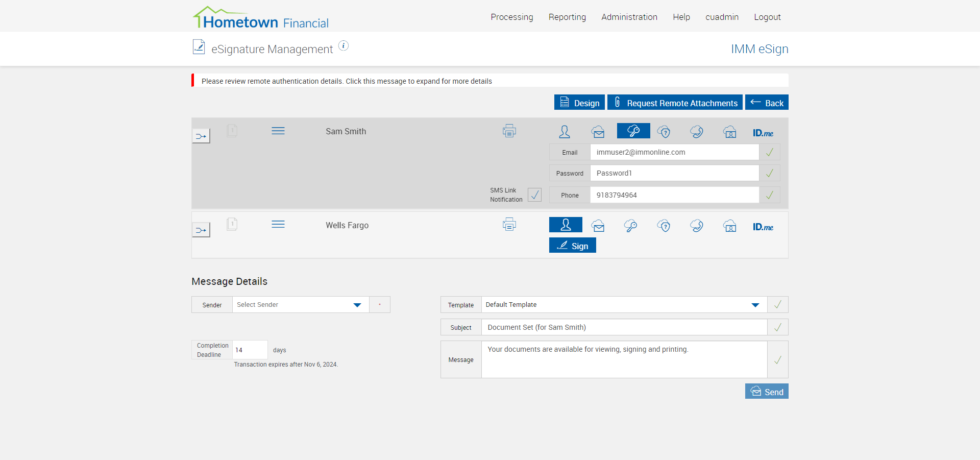Screen dimensions: 980x460
Task: Select the in-person signer icon for Wells Fargo
Action: click(x=566, y=225)
